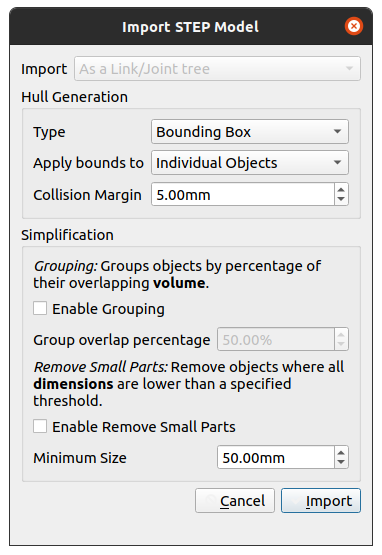Image resolution: width=382 pixels, height=555 pixels.
Task: Click the Minimum Size label
Action: (x=80, y=458)
